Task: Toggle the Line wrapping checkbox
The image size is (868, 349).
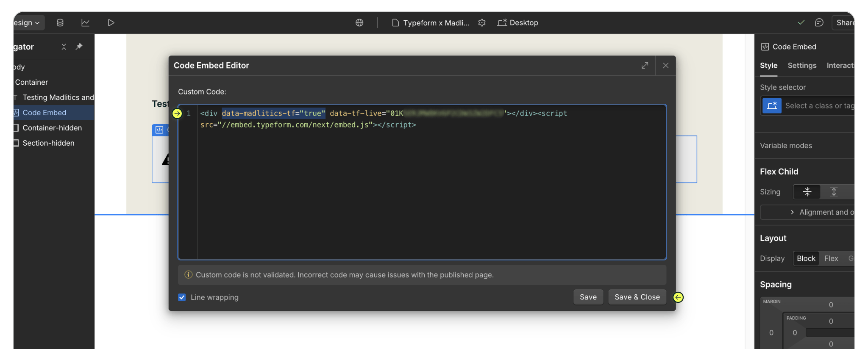Action: 182,297
